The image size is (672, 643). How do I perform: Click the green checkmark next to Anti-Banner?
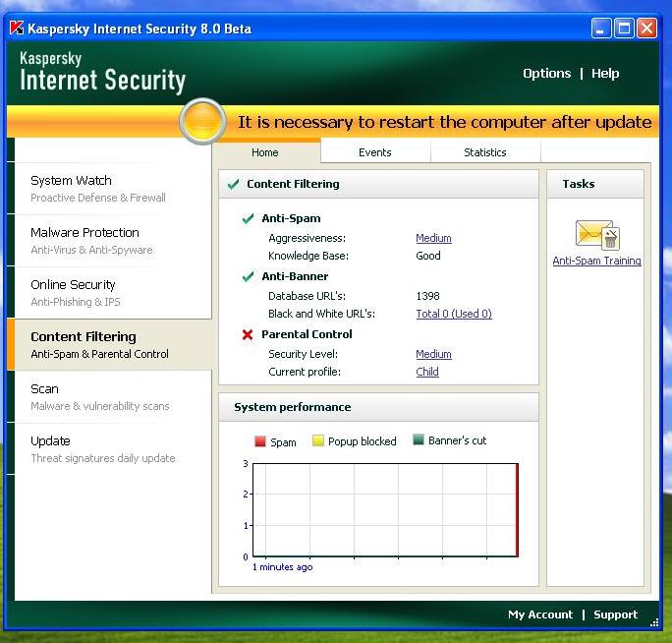coord(249,276)
